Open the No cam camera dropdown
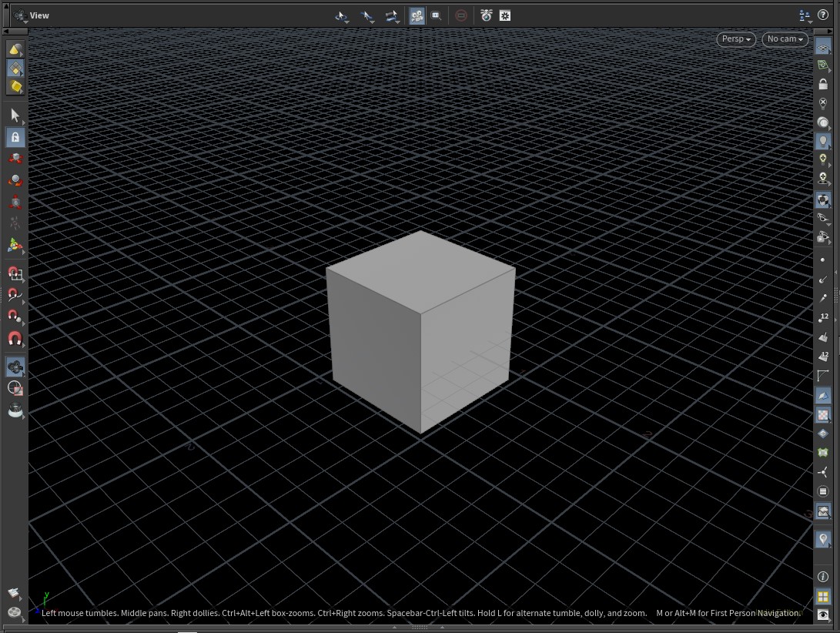Viewport: 840px width, 633px height. pos(785,39)
